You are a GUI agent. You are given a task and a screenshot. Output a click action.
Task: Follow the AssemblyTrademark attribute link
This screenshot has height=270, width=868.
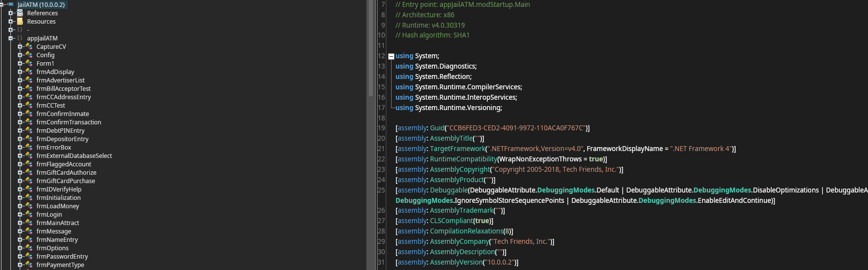462,210
